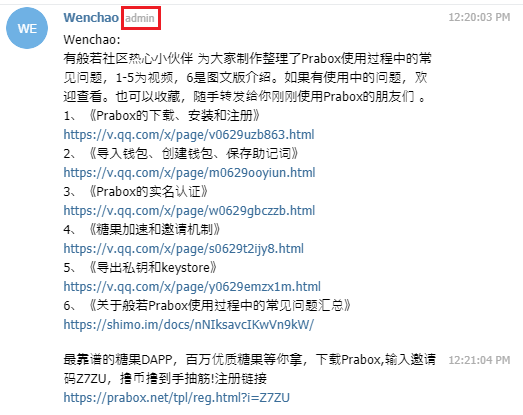Click the 《导出私钥和keystore》 title text
The height and width of the screenshot is (415, 523).
[x=153, y=268]
